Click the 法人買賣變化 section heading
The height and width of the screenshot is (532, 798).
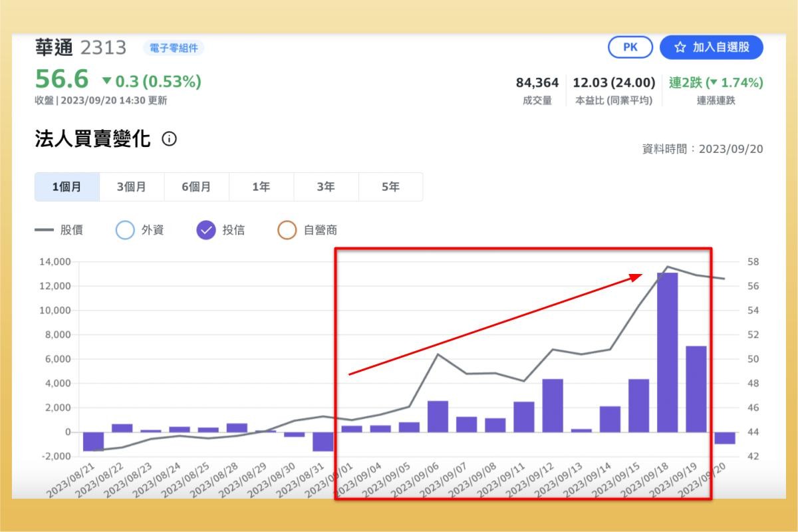[92, 139]
